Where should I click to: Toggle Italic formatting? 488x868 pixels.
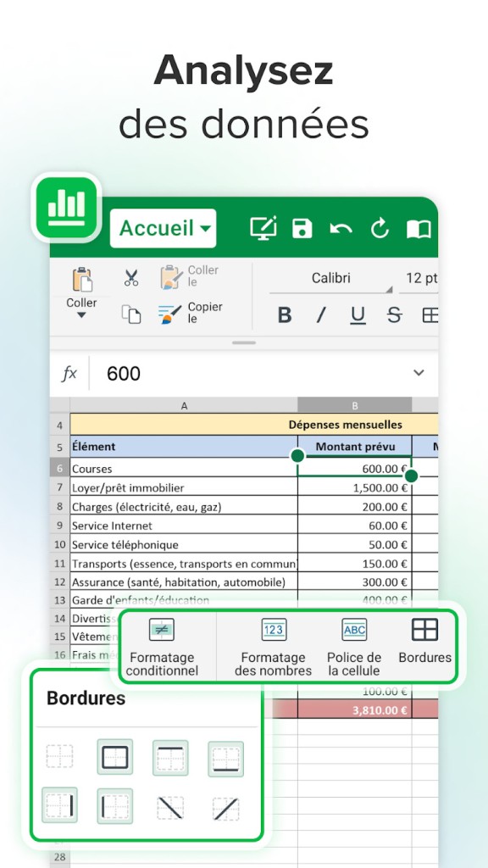coord(321,315)
